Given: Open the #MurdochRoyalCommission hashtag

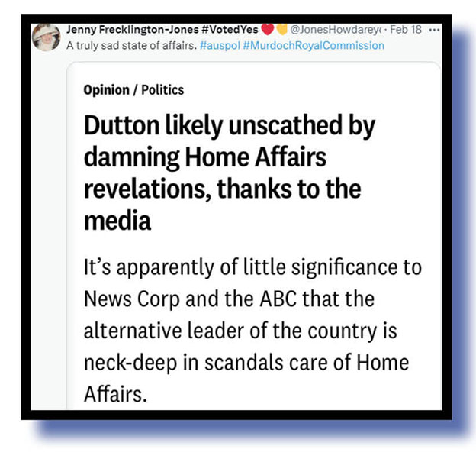Looking at the screenshot, I should pos(314,46).
